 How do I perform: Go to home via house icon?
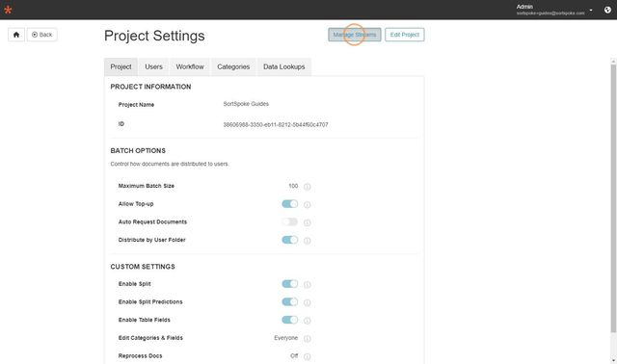[16, 35]
